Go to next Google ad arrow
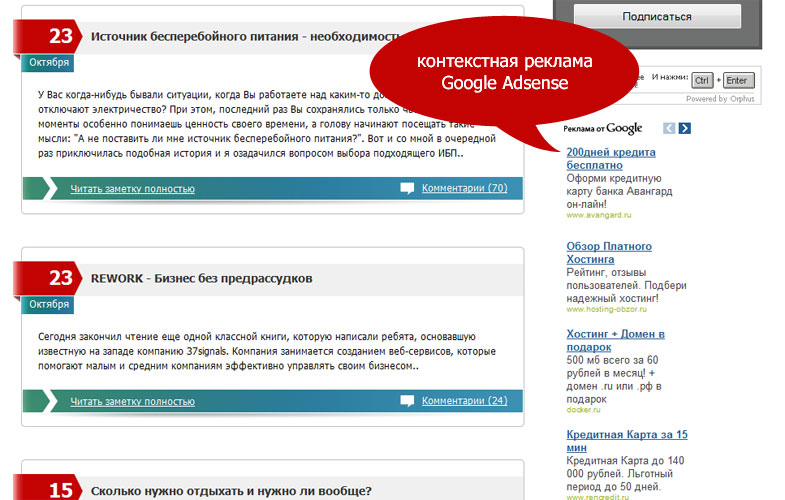The image size is (785, 500). coord(685,128)
